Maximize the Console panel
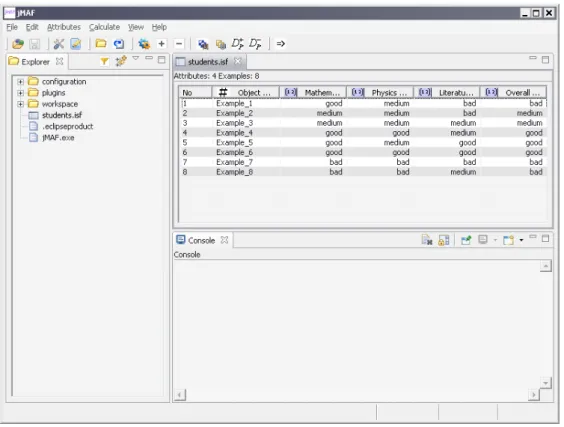The height and width of the screenshot is (427, 564). click(545, 239)
